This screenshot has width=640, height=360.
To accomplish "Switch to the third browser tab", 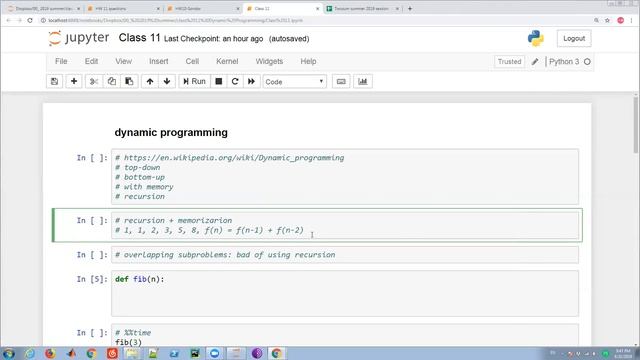I will 203,9.
